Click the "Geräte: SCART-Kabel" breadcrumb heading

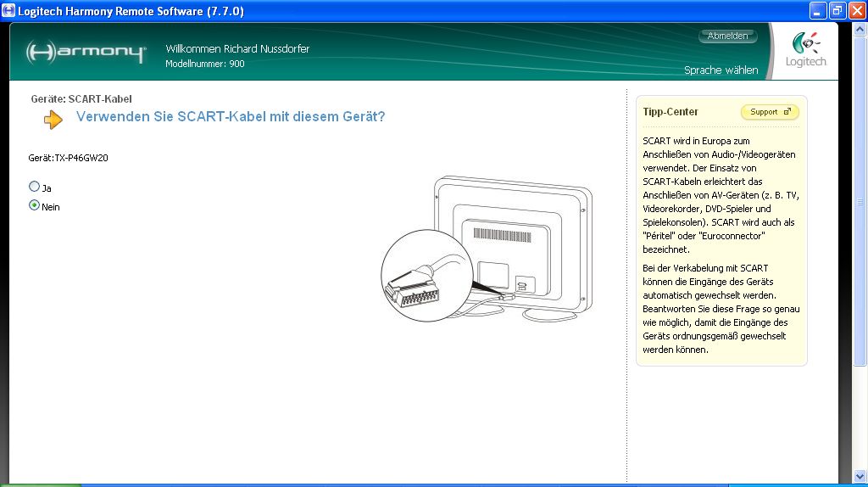point(81,99)
